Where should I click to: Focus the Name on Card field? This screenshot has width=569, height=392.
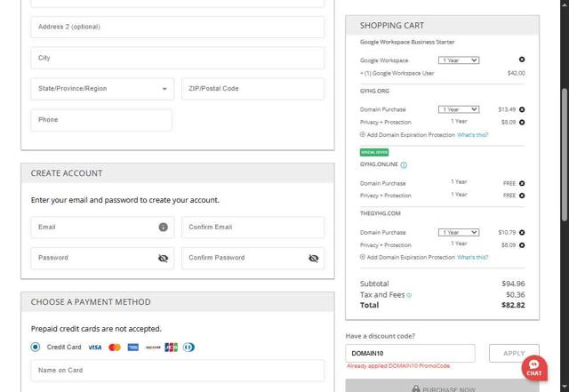[x=178, y=371]
